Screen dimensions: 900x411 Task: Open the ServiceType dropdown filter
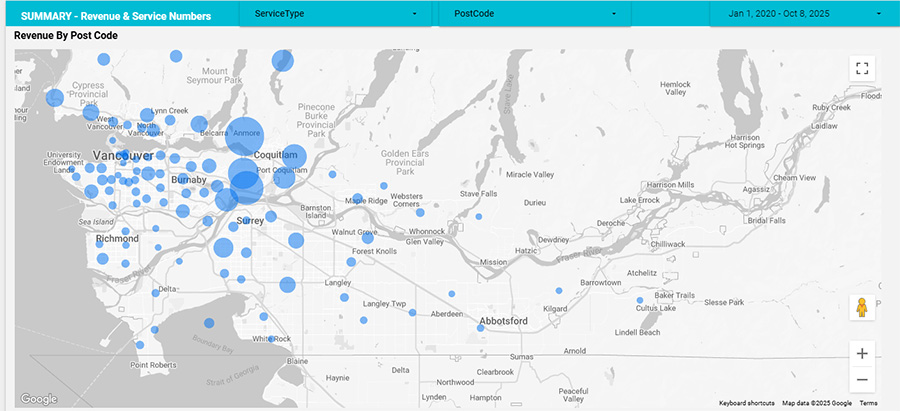point(334,14)
